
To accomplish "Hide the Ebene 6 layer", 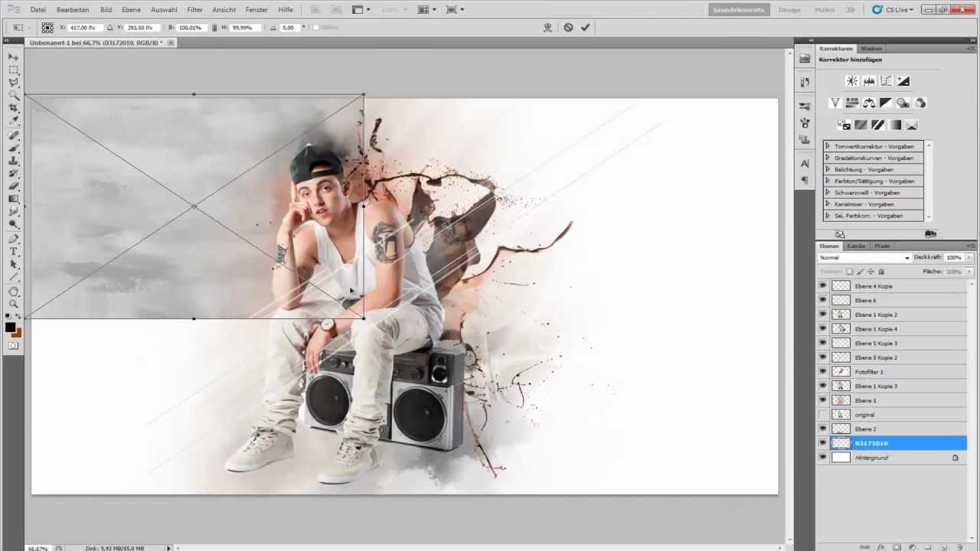I will tap(822, 300).
